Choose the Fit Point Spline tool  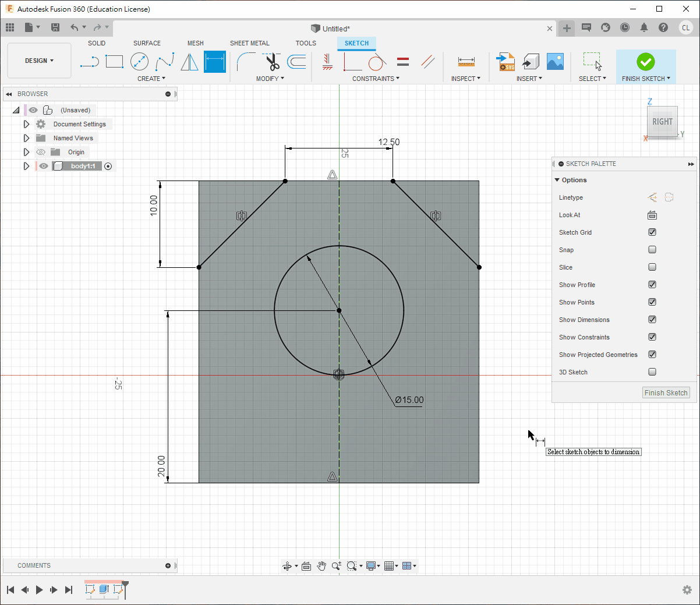click(x=165, y=62)
